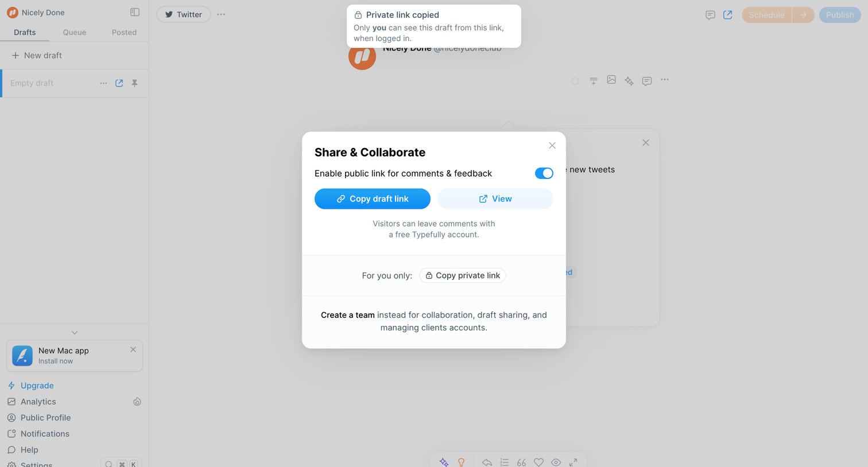
Task: Open the Twitter platform selector
Action: [x=184, y=14]
